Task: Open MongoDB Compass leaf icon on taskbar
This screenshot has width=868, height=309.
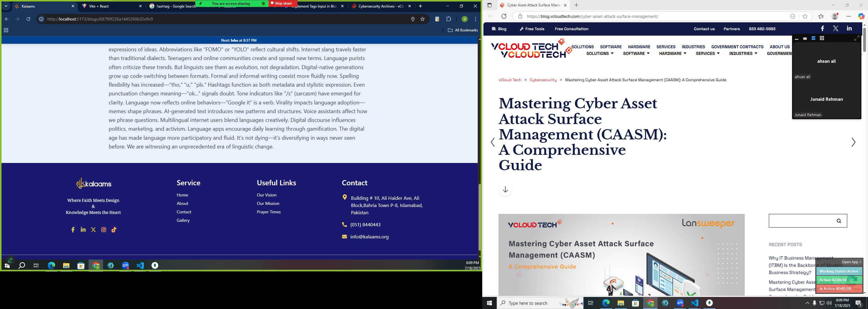Action: (x=710, y=303)
